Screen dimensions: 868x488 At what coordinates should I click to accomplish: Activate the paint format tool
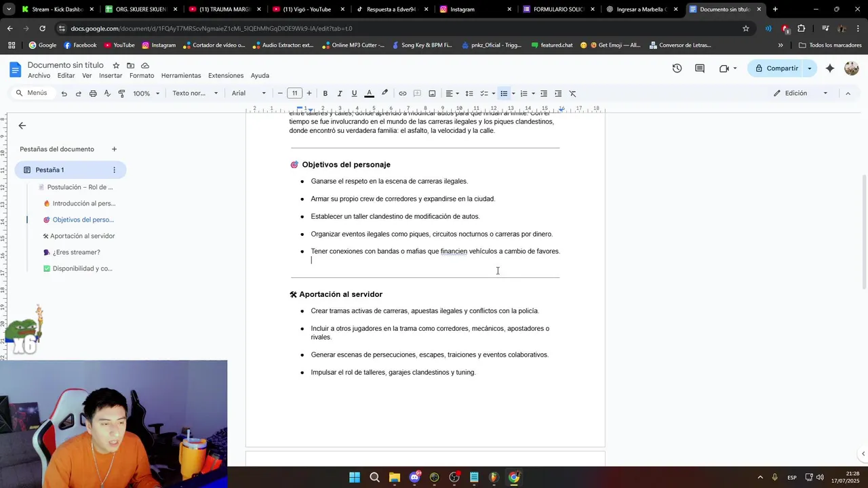(x=121, y=94)
